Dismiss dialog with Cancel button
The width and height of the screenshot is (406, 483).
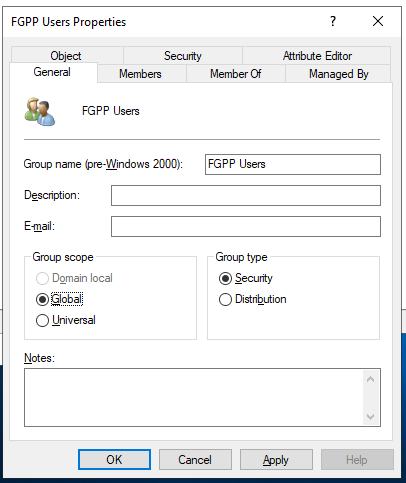[195, 460]
